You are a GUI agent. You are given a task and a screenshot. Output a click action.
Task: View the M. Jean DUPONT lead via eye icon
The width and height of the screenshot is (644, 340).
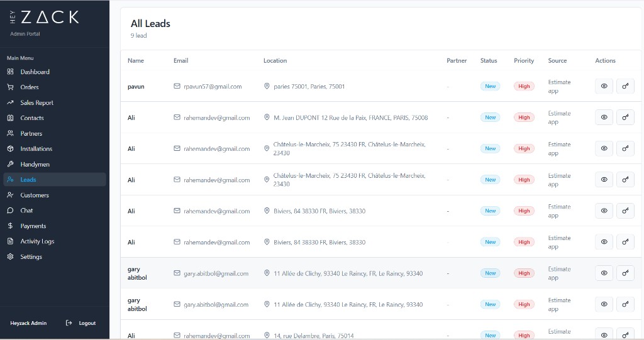[604, 118]
